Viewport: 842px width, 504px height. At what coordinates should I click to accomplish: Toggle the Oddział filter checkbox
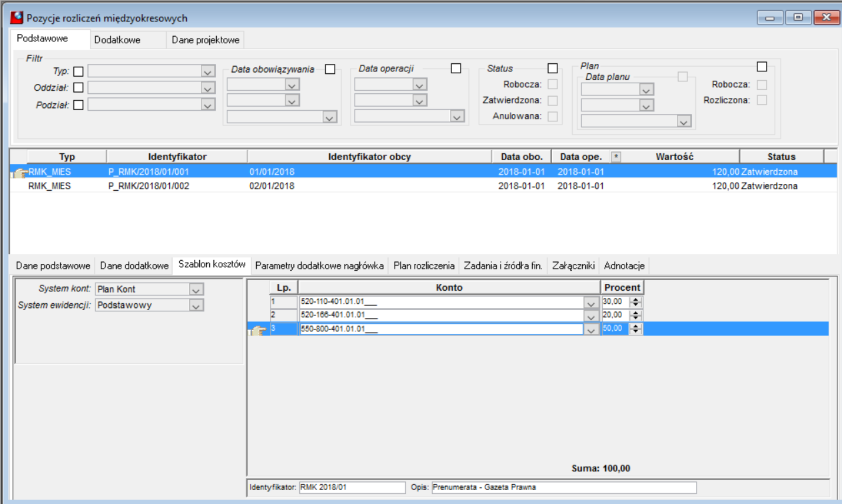[78, 87]
